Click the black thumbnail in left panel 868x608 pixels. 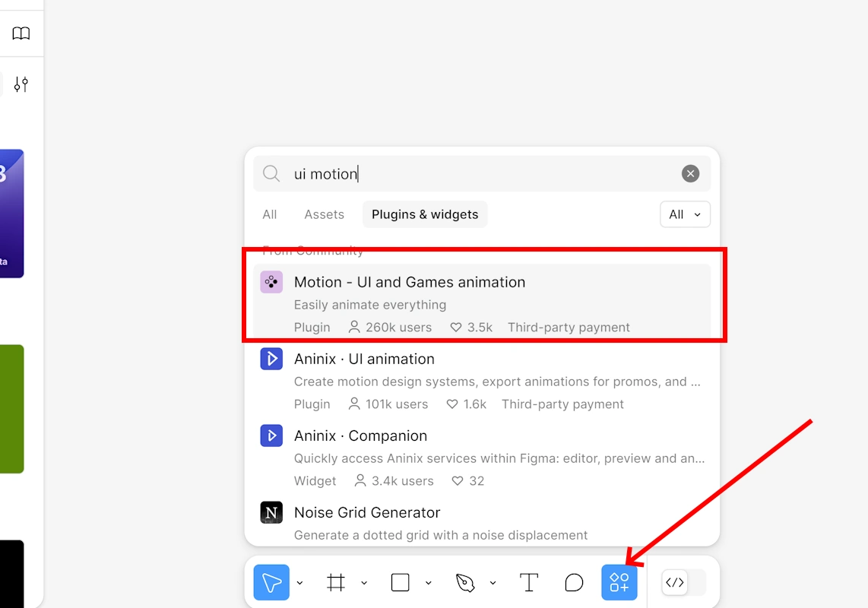(11, 574)
